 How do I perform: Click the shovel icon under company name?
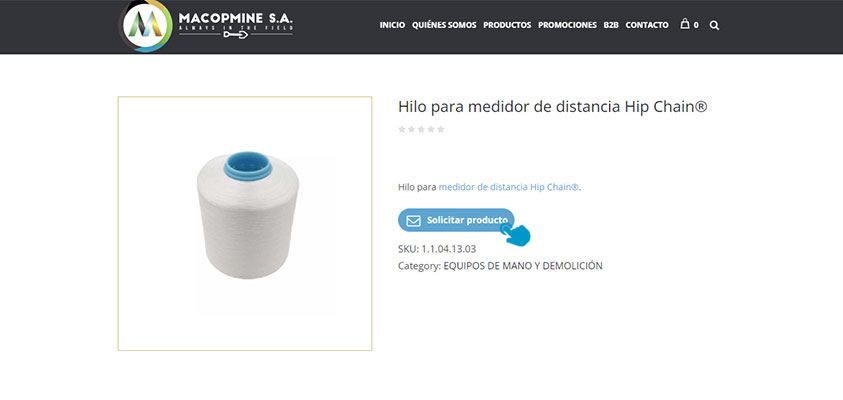click(x=235, y=35)
